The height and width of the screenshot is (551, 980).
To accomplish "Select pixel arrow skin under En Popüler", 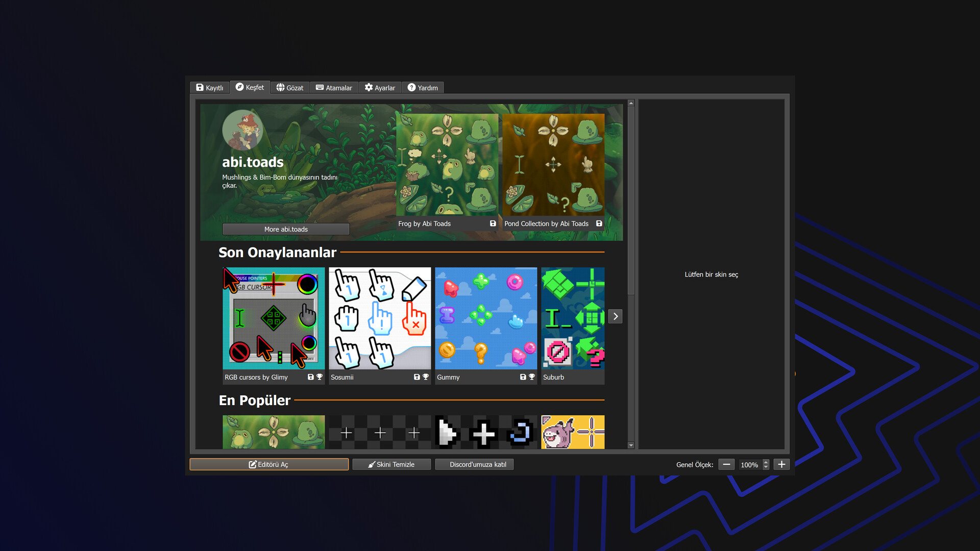I will [486, 432].
